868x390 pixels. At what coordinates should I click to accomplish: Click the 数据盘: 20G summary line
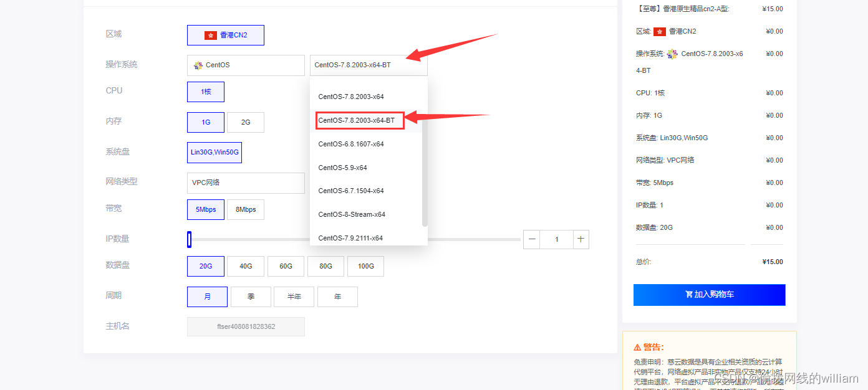point(654,227)
